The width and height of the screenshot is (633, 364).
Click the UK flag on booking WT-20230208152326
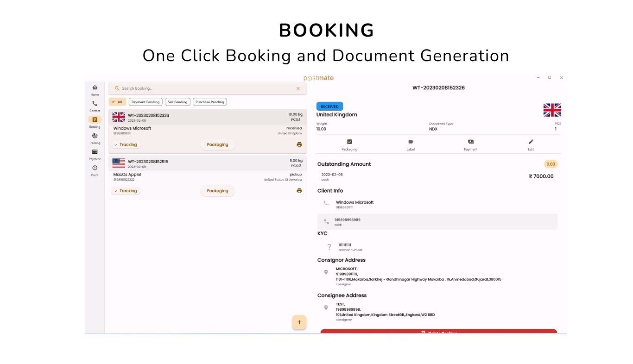[x=119, y=117]
